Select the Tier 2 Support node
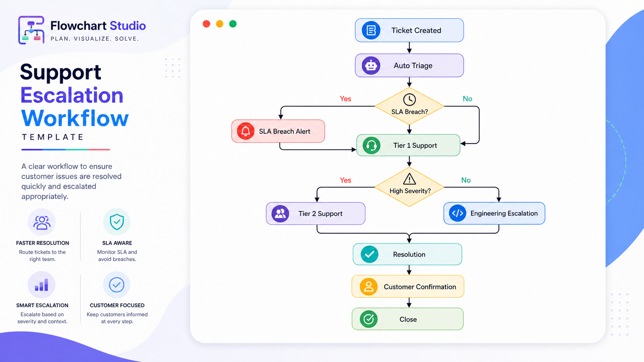 (x=315, y=214)
